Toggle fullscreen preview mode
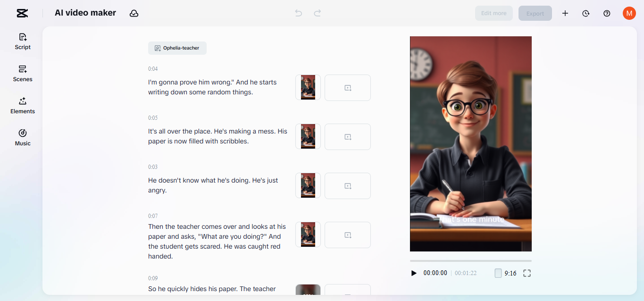This screenshot has height=301, width=644. tap(527, 273)
